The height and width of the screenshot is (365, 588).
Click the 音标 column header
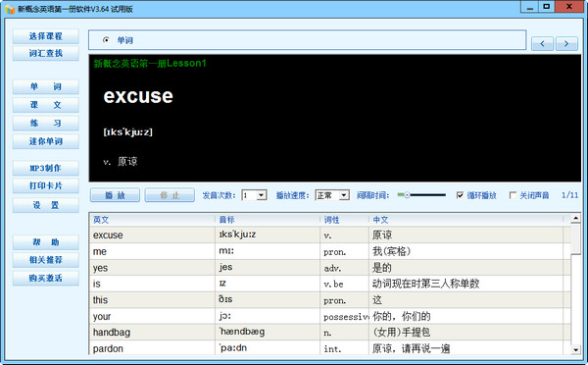(x=268, y=220)
